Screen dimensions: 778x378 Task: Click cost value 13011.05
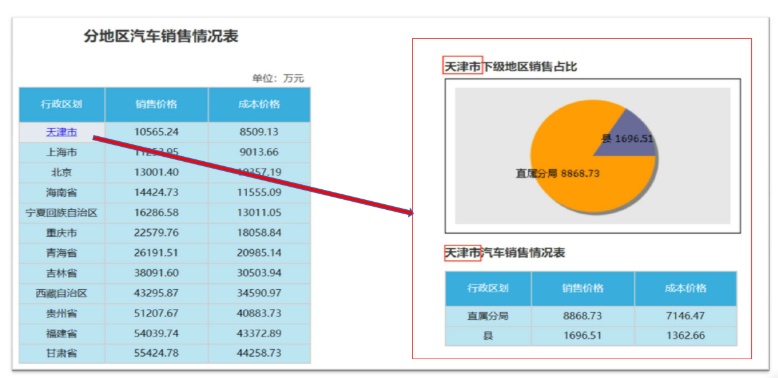pos(259,213)
